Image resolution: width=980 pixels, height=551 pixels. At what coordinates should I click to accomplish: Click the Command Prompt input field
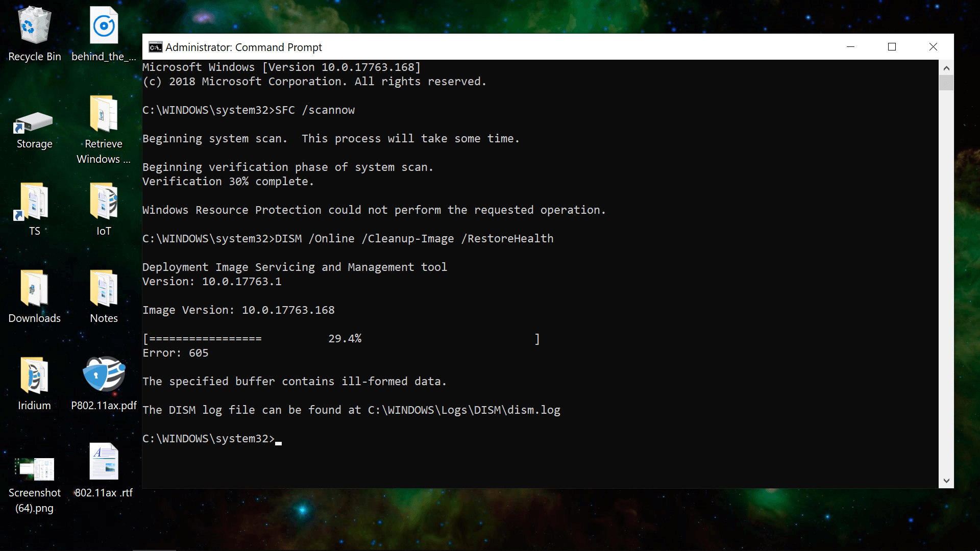coord(279,438)
